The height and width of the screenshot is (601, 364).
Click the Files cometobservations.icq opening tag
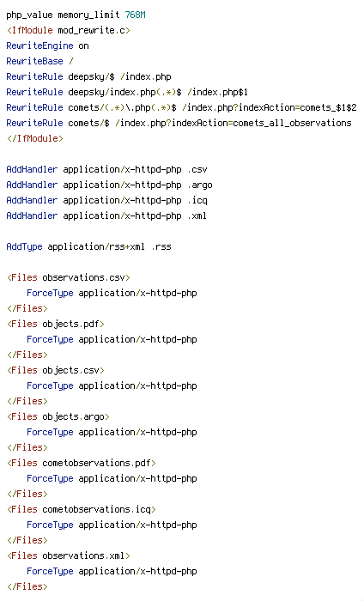(x=82, y=509)
